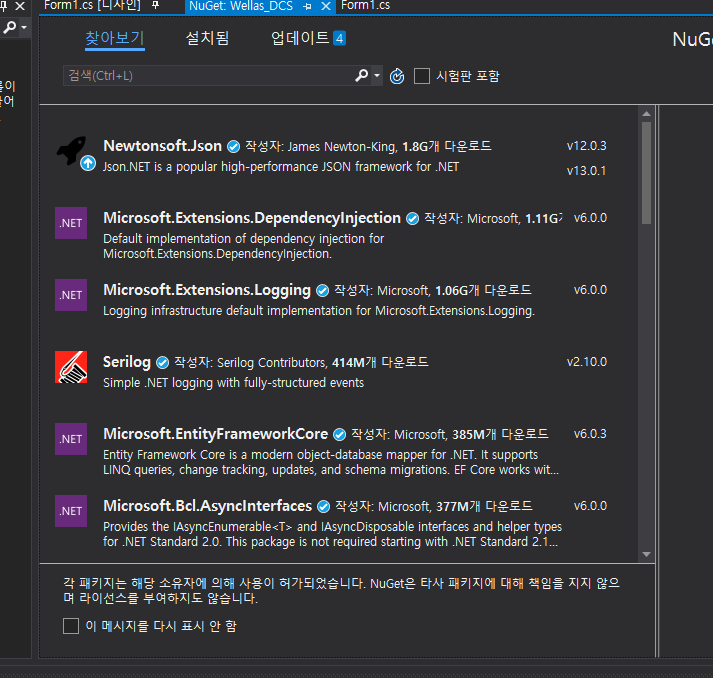713x678 pixels.
Task: Open the left panel search dropdown arrow
Action: click(24, 27)
